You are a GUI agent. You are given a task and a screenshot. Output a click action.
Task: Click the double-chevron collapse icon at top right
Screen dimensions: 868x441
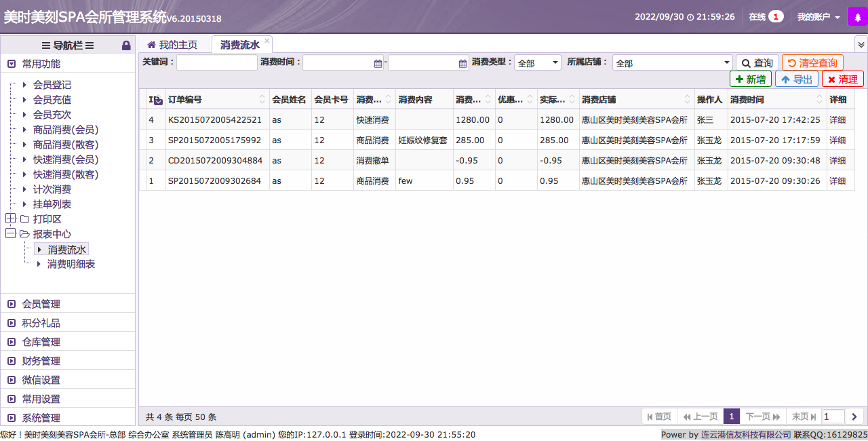pyautogui.click(x=861, y=44)
